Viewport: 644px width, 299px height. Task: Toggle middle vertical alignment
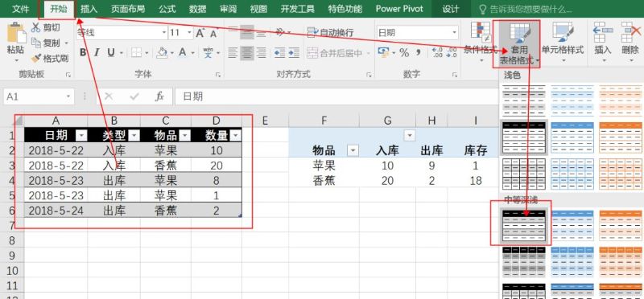247,32
